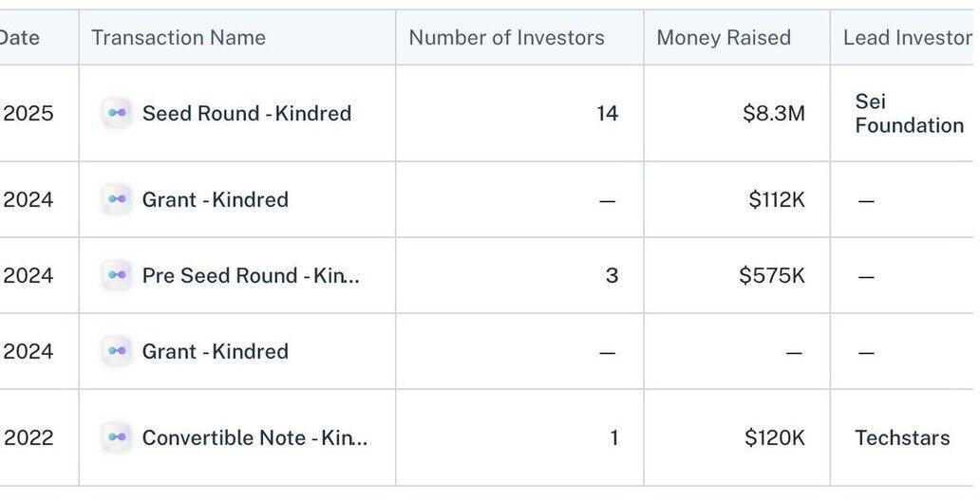
Task: Click Kindred logo icon in Seed Round row
Action: coord(117,113)
